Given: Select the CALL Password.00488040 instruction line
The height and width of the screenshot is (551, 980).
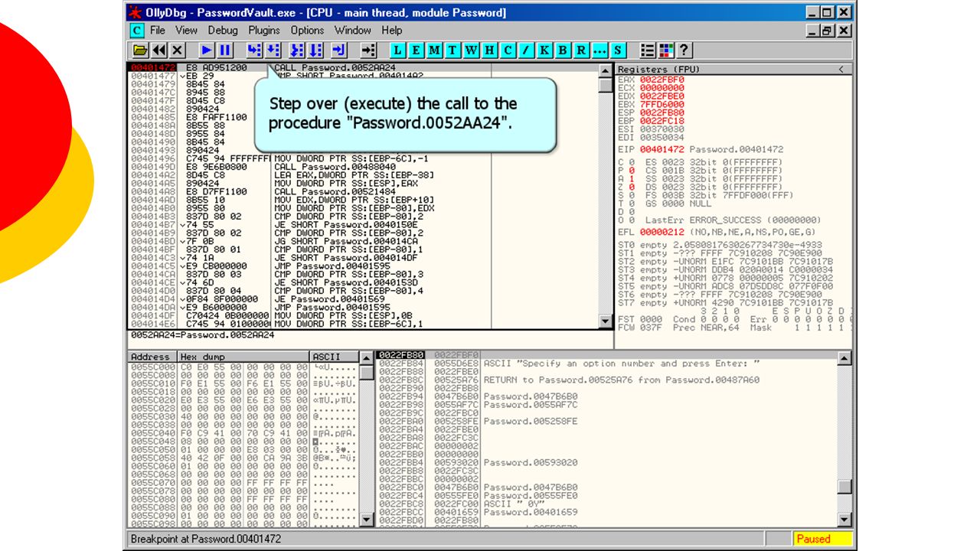Looking at the screenshot, I should [x=362, y=167].
